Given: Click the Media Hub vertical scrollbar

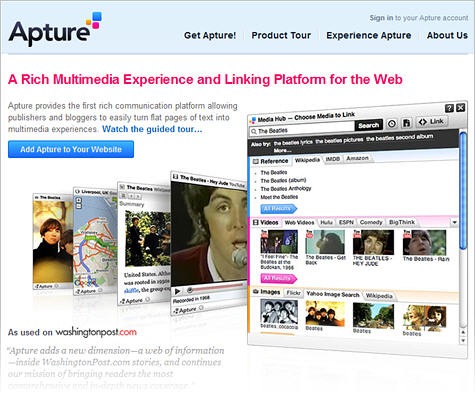Looking at the screenshot, I should tap(463, 191).
